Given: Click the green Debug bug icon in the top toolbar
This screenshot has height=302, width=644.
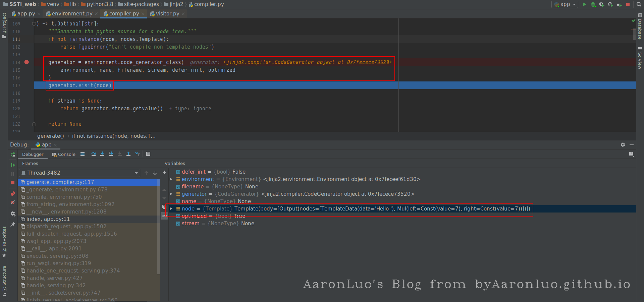Looking at the screenshot, I should (x=593, y=4).
